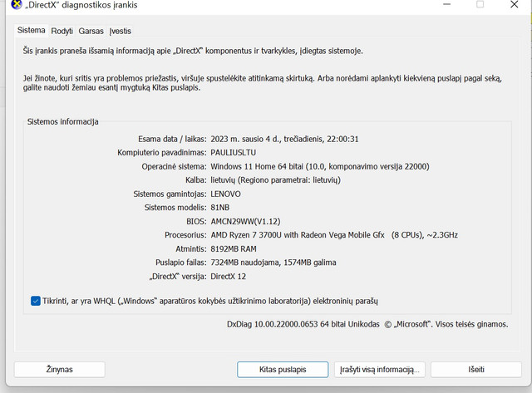Select the date value 2023 m. sausio 4 d.
This screenshot has height=393, width=532.
click(245, 139)
